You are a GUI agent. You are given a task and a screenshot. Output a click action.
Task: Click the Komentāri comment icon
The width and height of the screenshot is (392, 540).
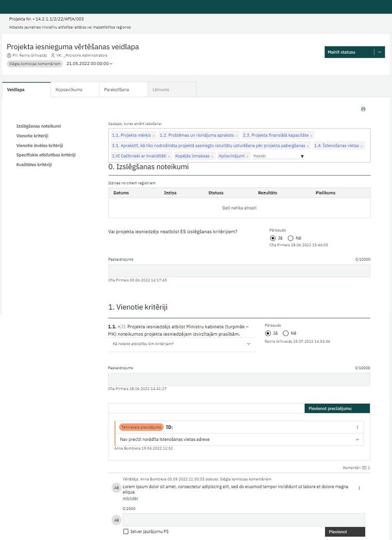click(364, 468)
